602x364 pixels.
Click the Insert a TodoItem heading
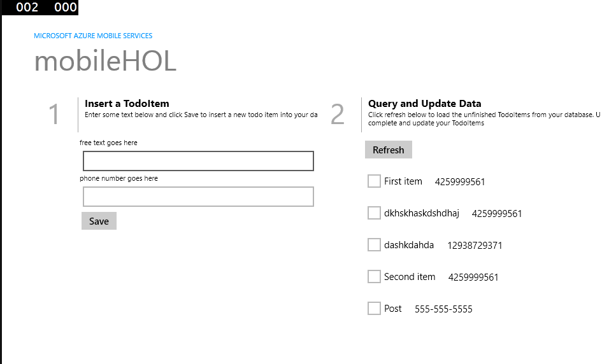127,104
